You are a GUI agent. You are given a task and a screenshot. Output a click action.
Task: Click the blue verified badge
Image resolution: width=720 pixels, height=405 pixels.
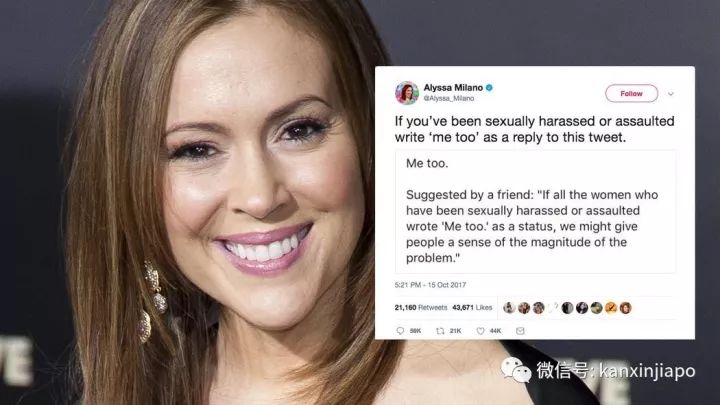coord(489,87)
